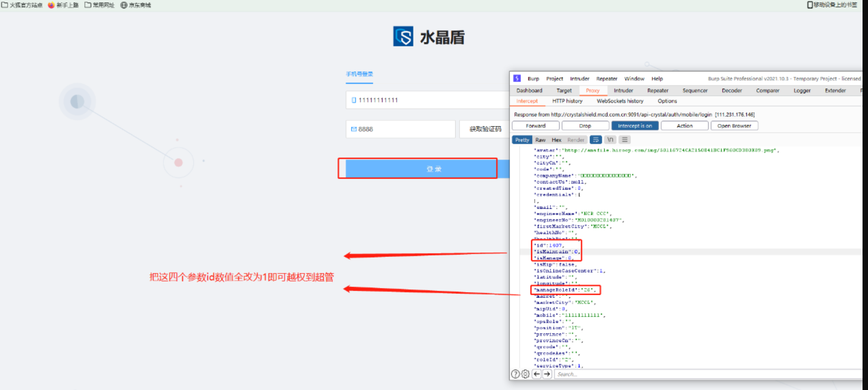Open search settings gear icon
The height and width of the screenshot is (390, 868).
coord(526,374)
